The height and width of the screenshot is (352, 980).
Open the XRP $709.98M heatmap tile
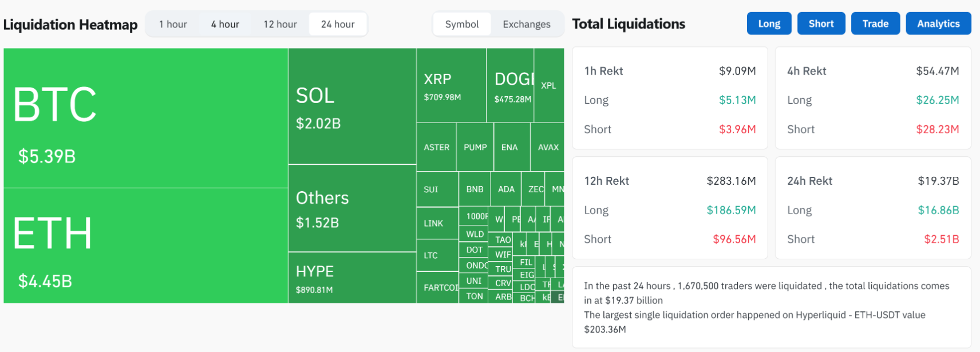point(451,85)
